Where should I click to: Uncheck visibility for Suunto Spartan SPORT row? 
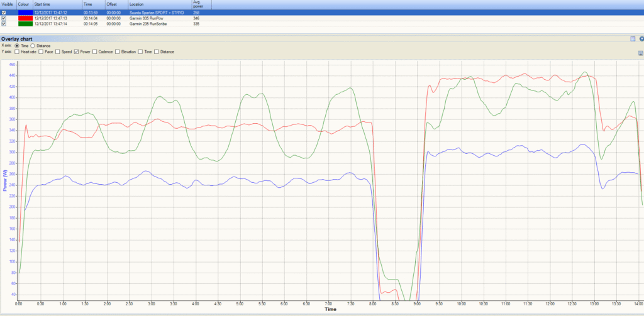[x=4, y=13]
